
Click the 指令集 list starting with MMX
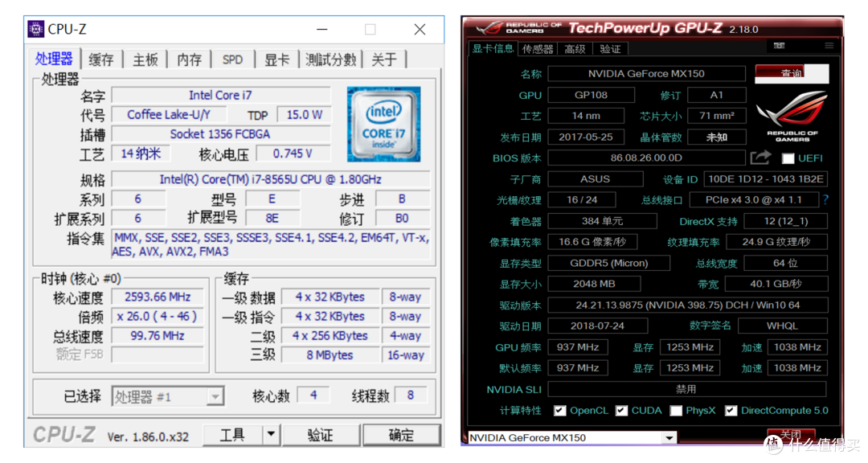tap(271, 244)
